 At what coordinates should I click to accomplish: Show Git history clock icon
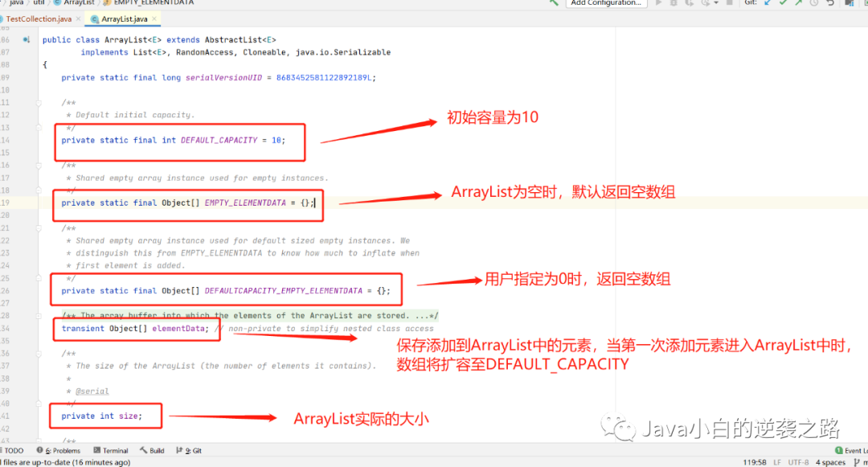(813, 2)
